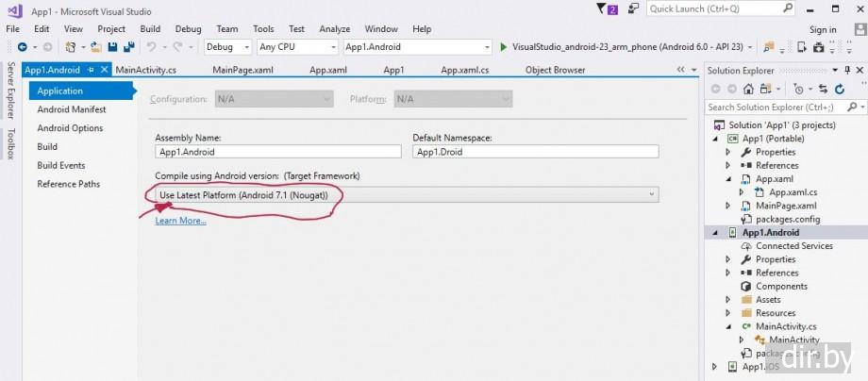The height and width of the screenshot is (381, 868).
Task: Click the Home icon in Solution Explorer
Action: click(x=748, y=89)
